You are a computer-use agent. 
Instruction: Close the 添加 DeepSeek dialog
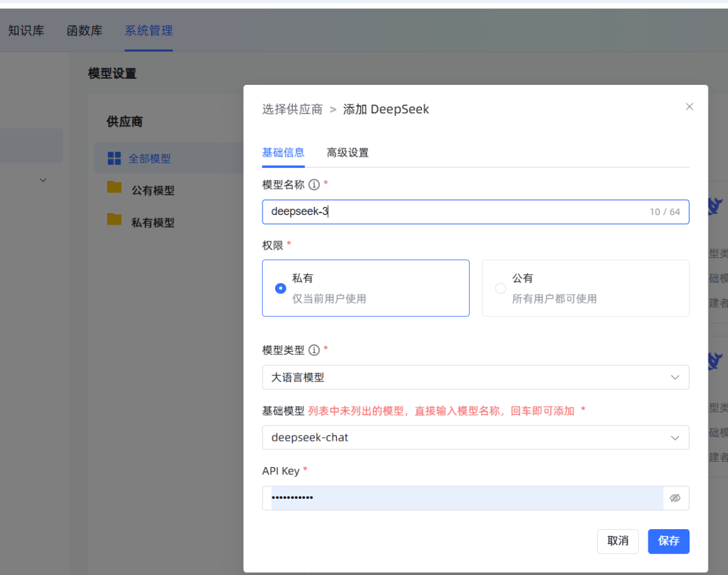coord(689,106)
